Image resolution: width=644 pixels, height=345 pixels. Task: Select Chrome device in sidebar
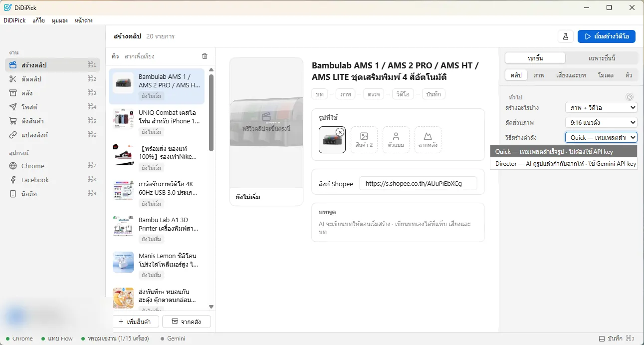pyautogui.click(x=52, y=166)
